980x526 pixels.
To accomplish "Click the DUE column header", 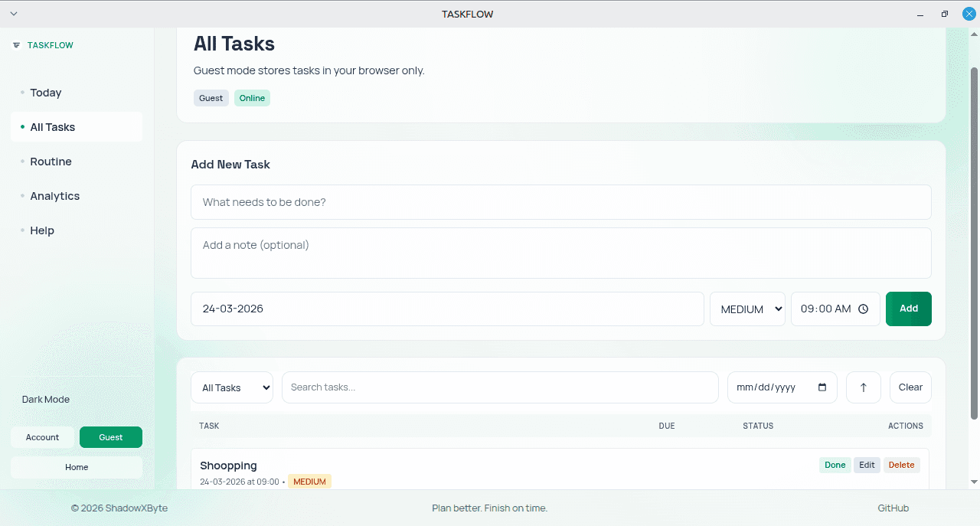I will click(x=667, y=426).
